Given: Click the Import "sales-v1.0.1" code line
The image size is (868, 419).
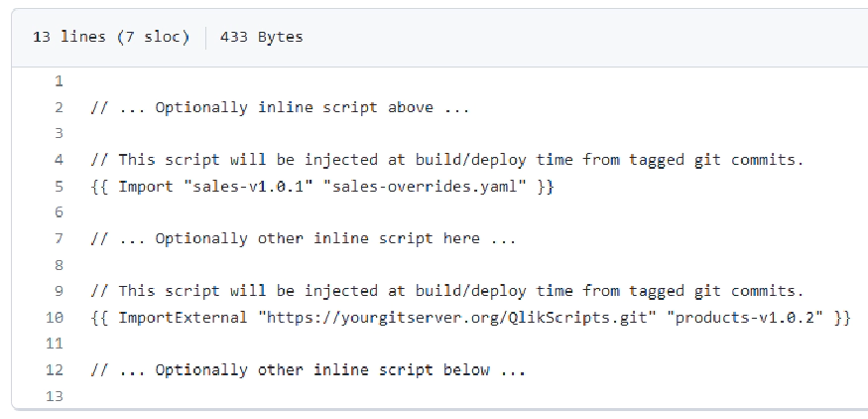Looking at the screenshot, I should point(322,187).
